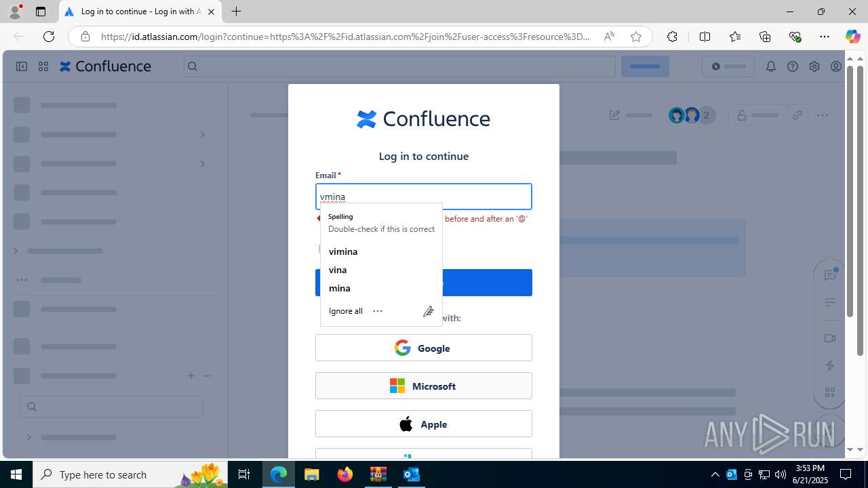Open page more actions ellipsis
This screenshot has height=488, width=868.
(x=823, y=115)
